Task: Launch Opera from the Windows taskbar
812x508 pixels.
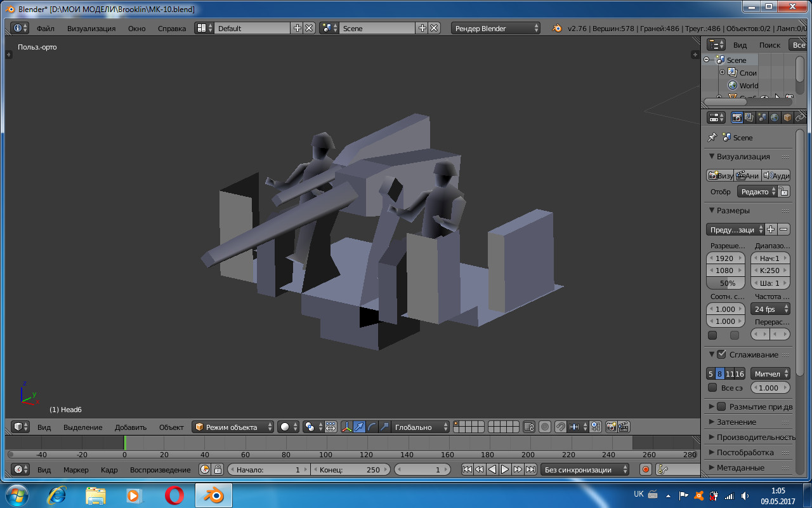Action: click(x=174, y=495)
